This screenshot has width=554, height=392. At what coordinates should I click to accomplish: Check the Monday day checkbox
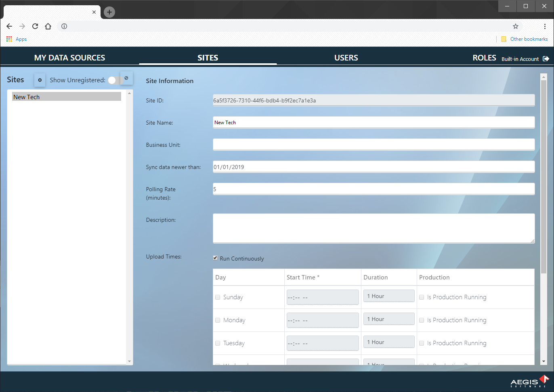218,320
